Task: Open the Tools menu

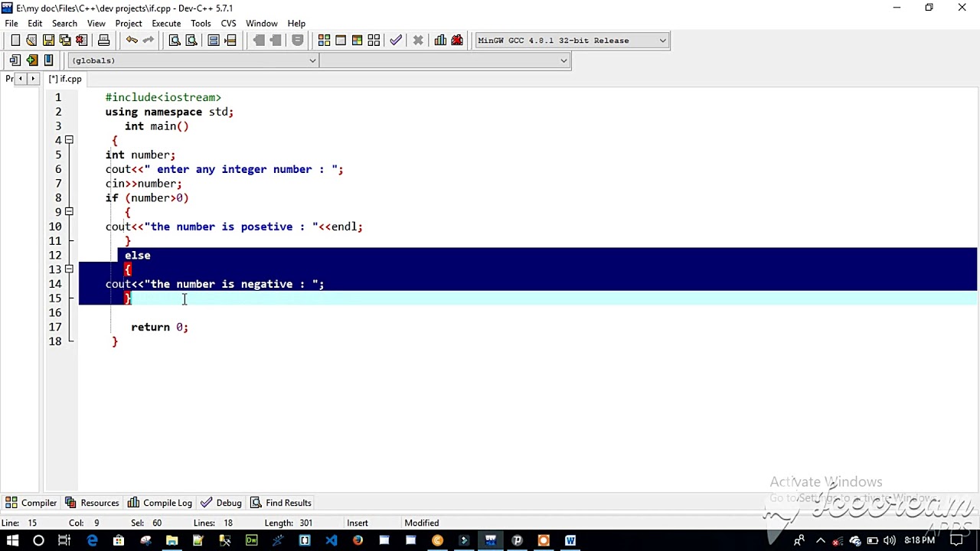Action: tap(201, 24)
